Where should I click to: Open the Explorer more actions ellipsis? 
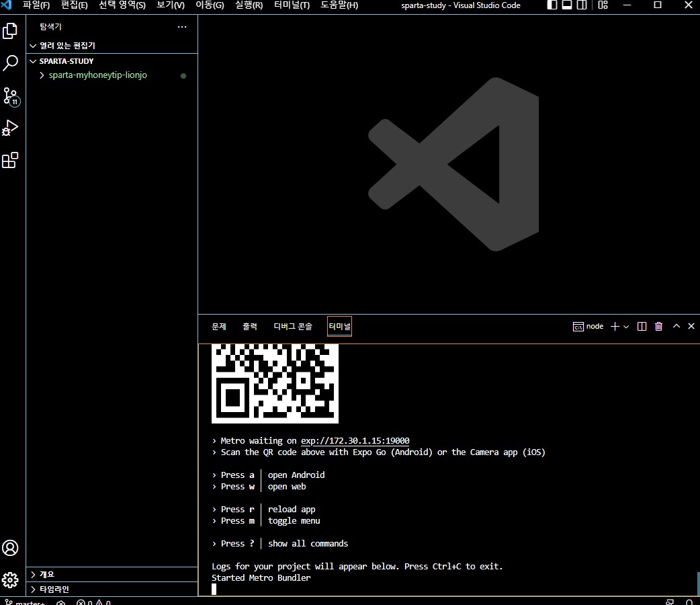(181, 27)
